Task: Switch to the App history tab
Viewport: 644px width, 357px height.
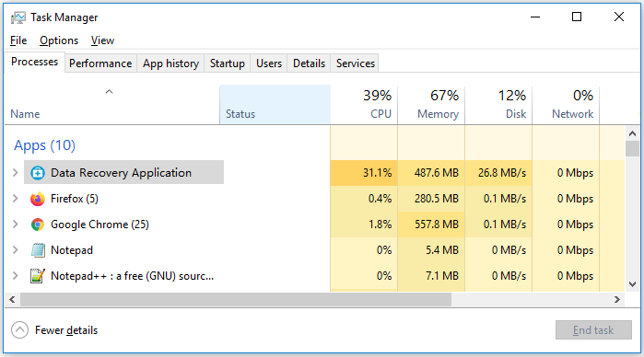Action: coord(170,63)
